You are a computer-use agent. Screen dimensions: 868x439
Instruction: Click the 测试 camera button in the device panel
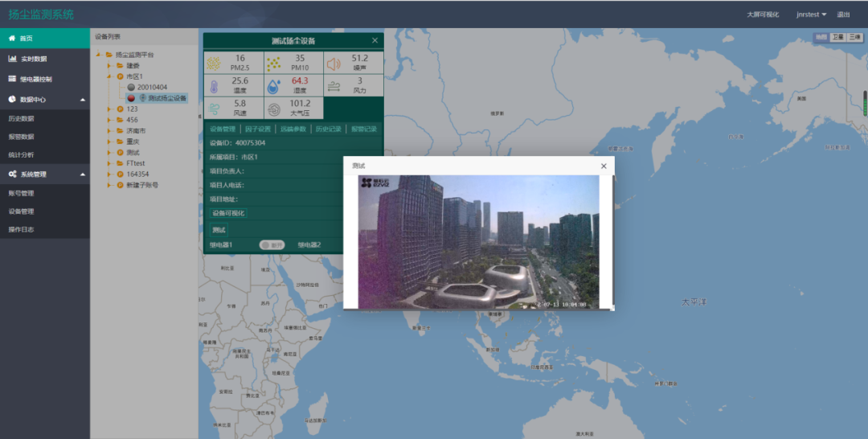coord(219,230)
